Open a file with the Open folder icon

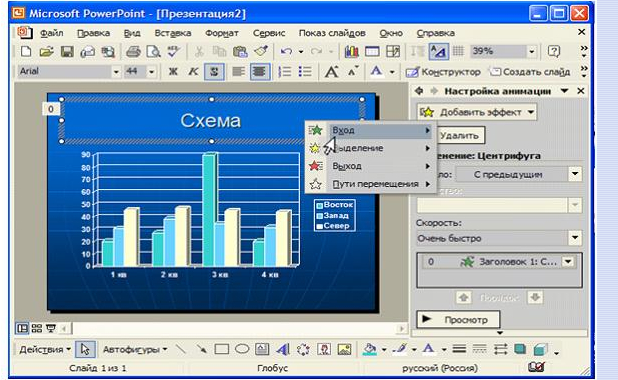pos(46,51)
